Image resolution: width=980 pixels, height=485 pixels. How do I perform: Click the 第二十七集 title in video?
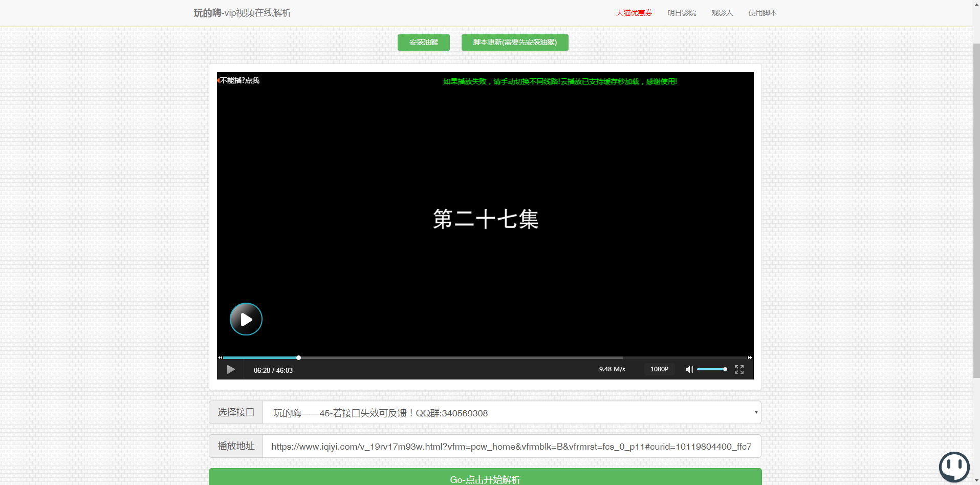(x=486, y=219)
